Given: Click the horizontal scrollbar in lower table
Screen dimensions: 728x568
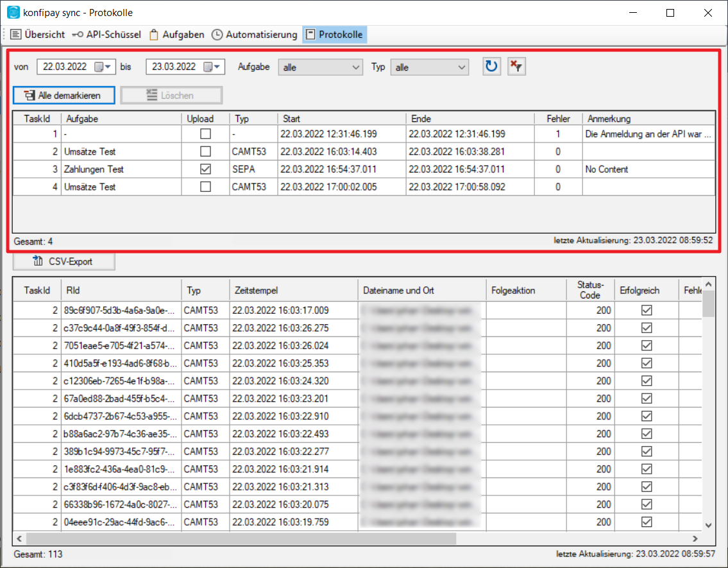Looking at the screenshot, I should 241,538.
